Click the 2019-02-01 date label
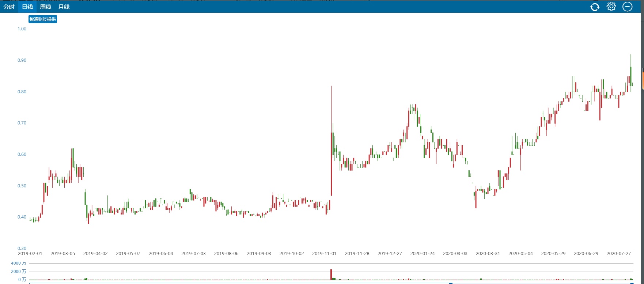644x284 pixels. (x=30, y=254)
